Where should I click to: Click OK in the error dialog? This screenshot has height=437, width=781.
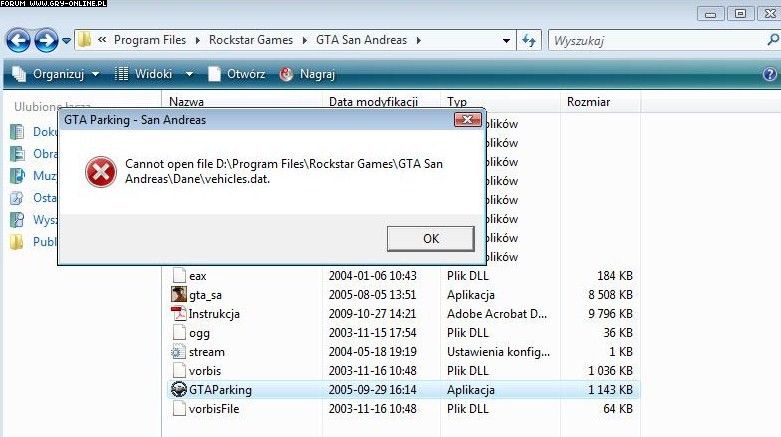(430, 238)
